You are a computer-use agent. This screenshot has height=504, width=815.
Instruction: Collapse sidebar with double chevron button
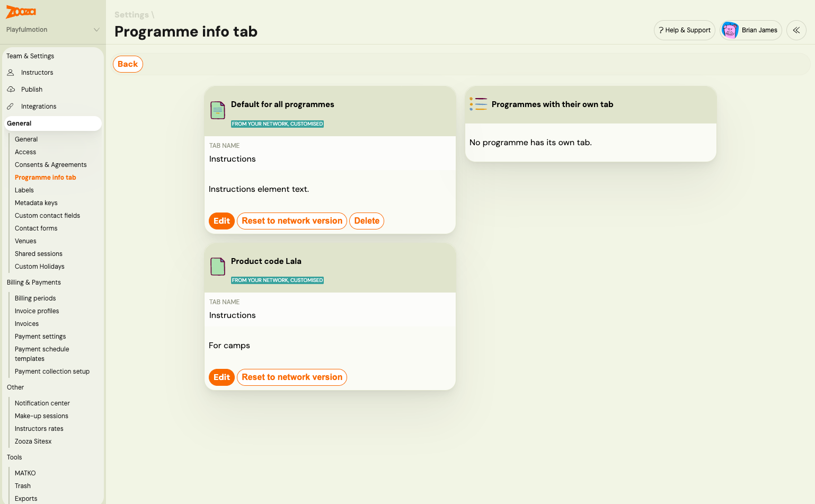(x=796, y=30)
